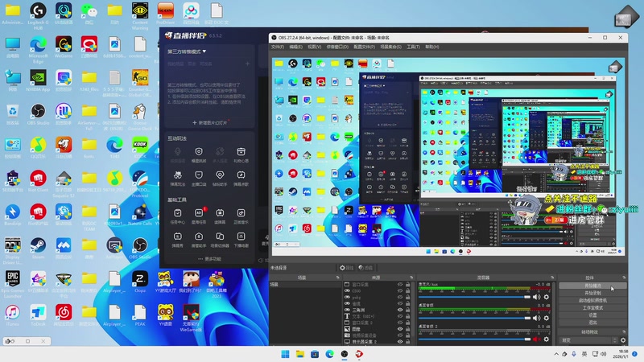Adjust the 麦克风/Aux volume slider
Viewport: 644px width, 362px height.
[474, 297]
